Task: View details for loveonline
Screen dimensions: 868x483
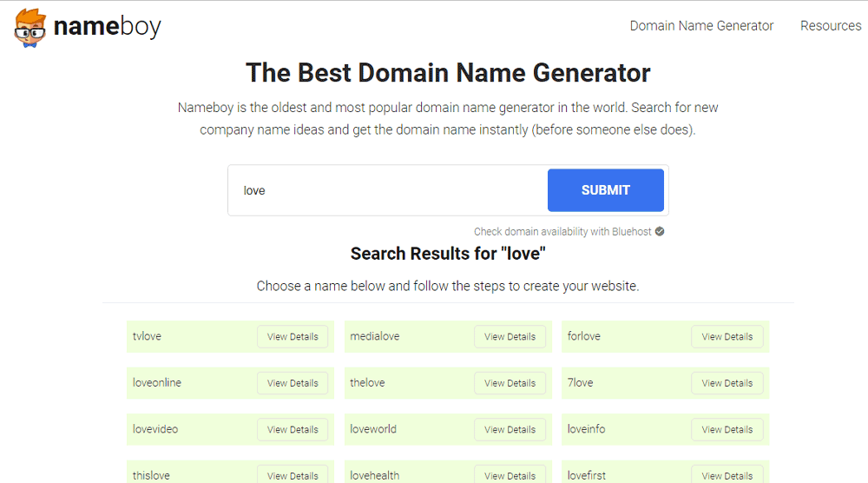Action: [x=293, y=383]
